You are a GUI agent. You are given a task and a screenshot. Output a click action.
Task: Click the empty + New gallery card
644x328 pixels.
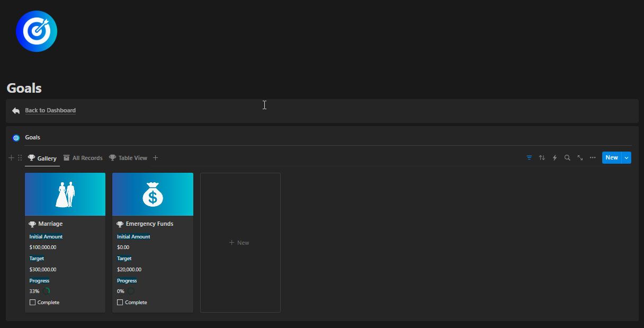pos(240,243)
